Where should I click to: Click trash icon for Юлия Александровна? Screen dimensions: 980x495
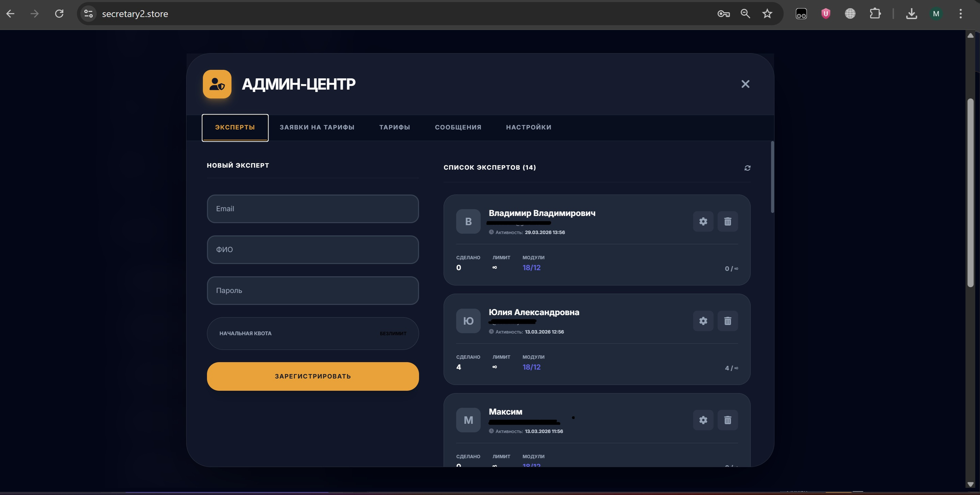pyautogui.click(x=727, y=321)
